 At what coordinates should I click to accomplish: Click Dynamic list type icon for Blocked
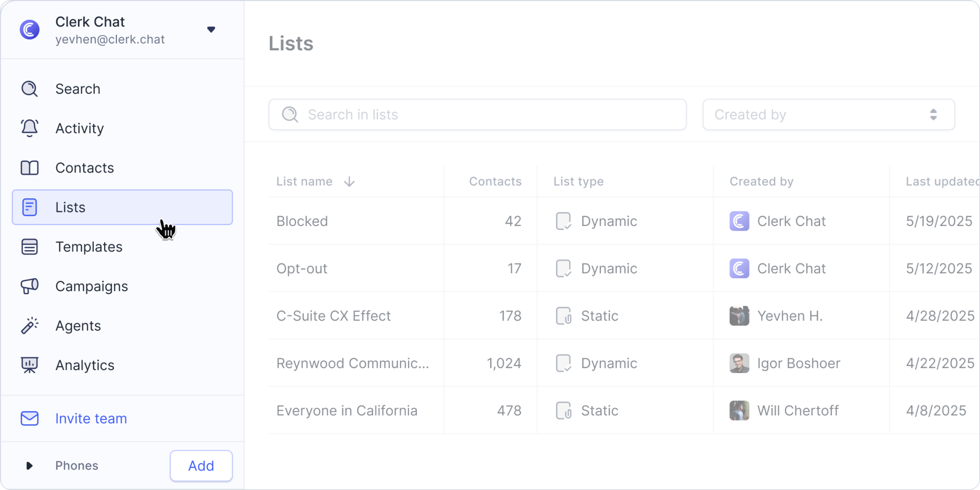pos(563,221)
